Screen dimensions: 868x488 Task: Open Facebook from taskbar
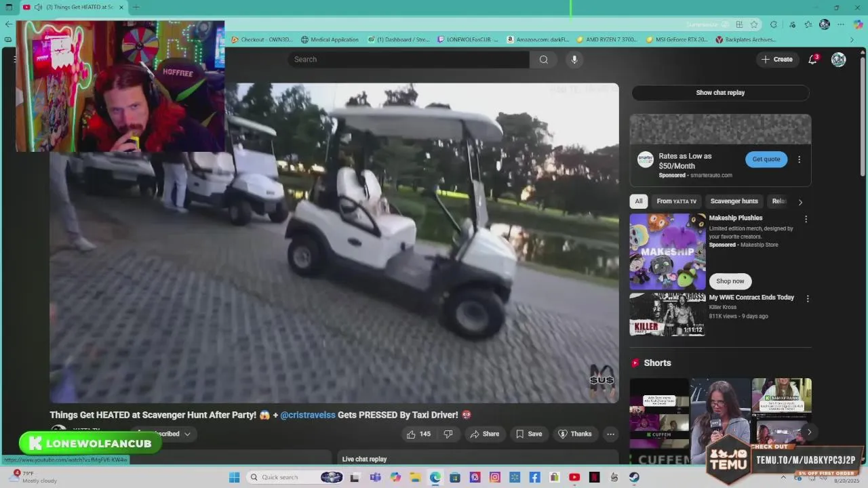(x=534, y=477)
